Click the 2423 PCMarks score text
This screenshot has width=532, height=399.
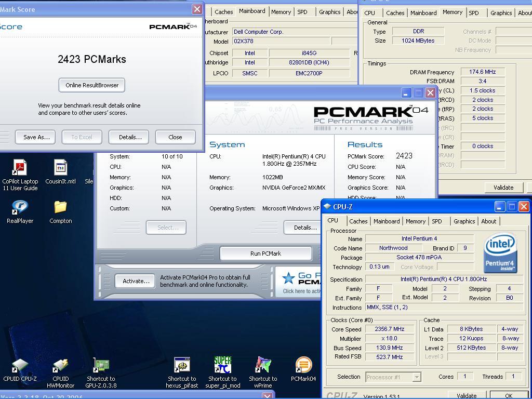tap(92, 59)
